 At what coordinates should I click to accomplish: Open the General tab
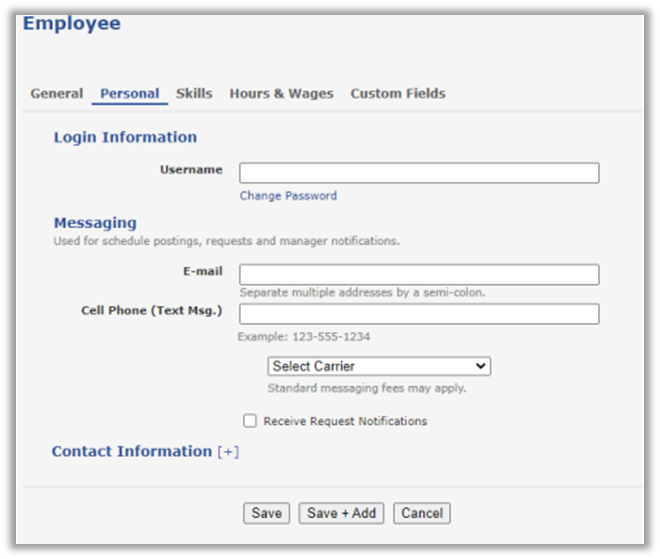pyautogui.click(x=56, y=94)
